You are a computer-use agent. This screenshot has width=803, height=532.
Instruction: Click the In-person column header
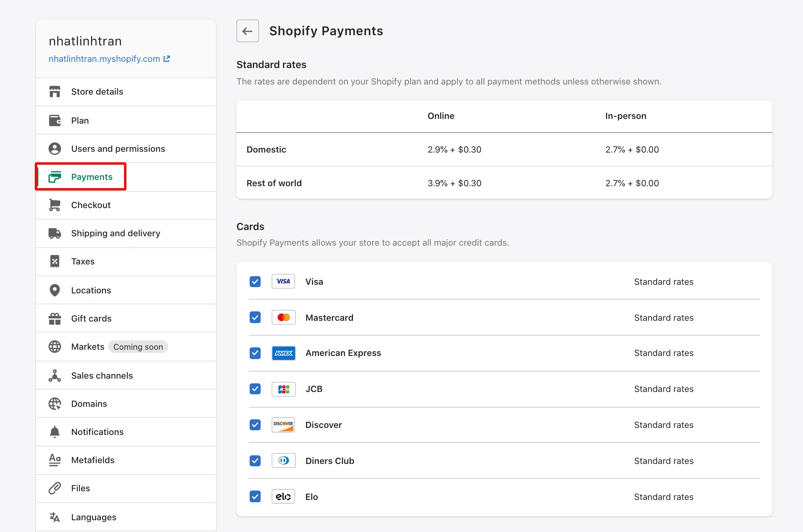pos(625,116)
